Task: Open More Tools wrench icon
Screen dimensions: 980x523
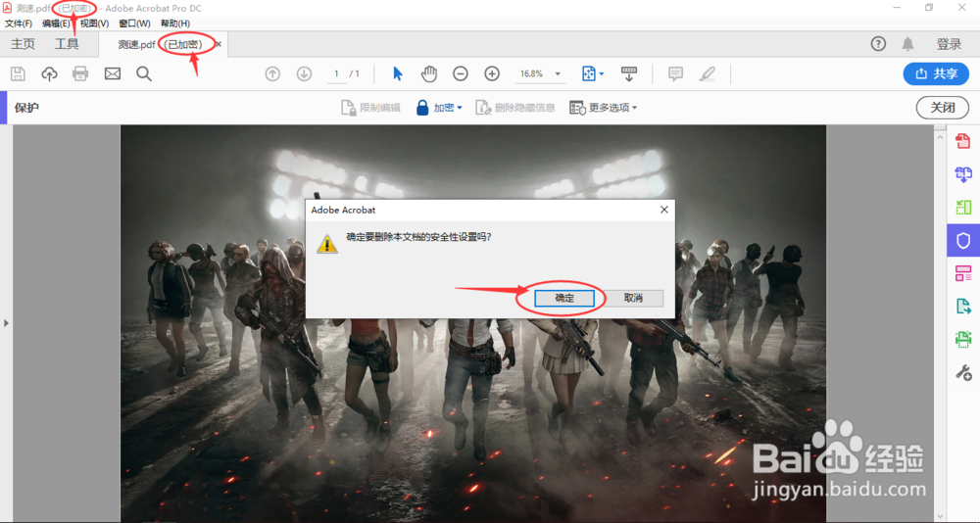Action: (x=963, y=373)
